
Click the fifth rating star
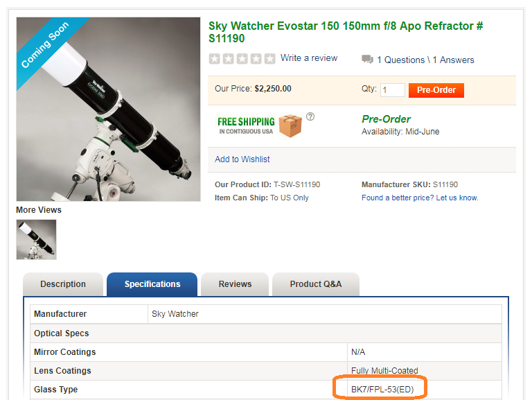coord(269,59)
